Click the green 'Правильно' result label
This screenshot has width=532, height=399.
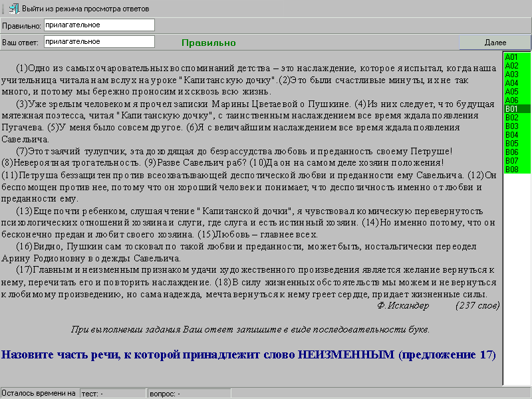click(209, 43)
